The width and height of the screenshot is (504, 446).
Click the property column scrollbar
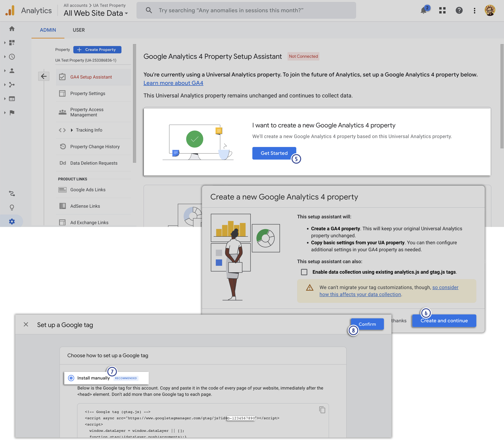[134, 104]
